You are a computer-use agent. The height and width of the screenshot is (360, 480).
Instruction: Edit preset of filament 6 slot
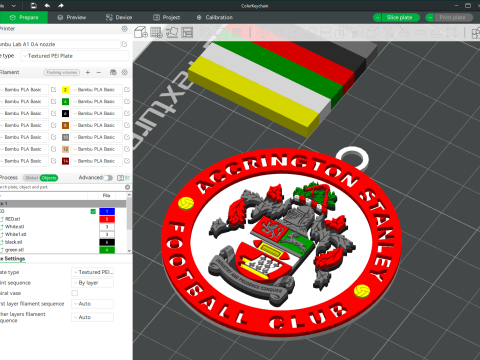coord(127,113)
